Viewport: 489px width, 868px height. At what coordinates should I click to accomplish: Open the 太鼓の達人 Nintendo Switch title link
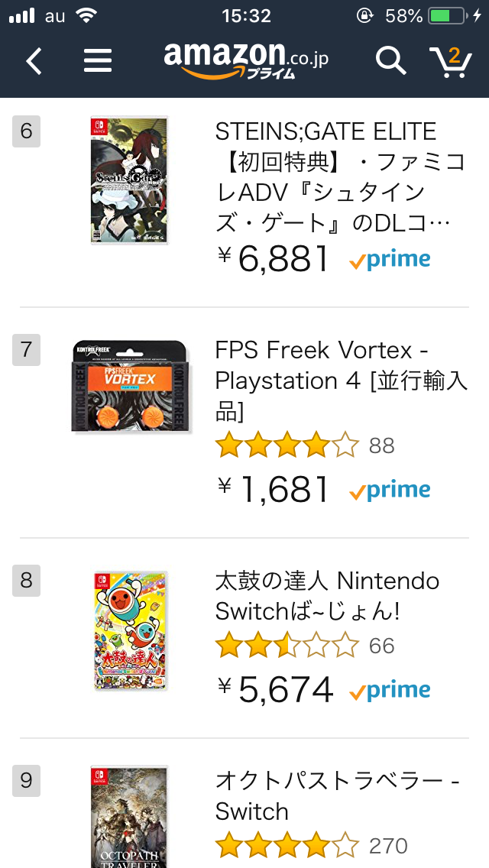pos(327,596)
